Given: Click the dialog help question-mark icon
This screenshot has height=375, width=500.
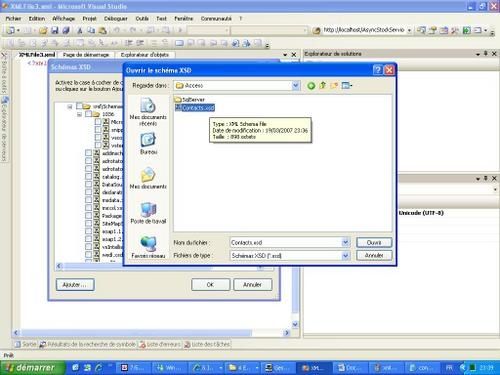Looking at the screenshot, I should coord(377,70).
